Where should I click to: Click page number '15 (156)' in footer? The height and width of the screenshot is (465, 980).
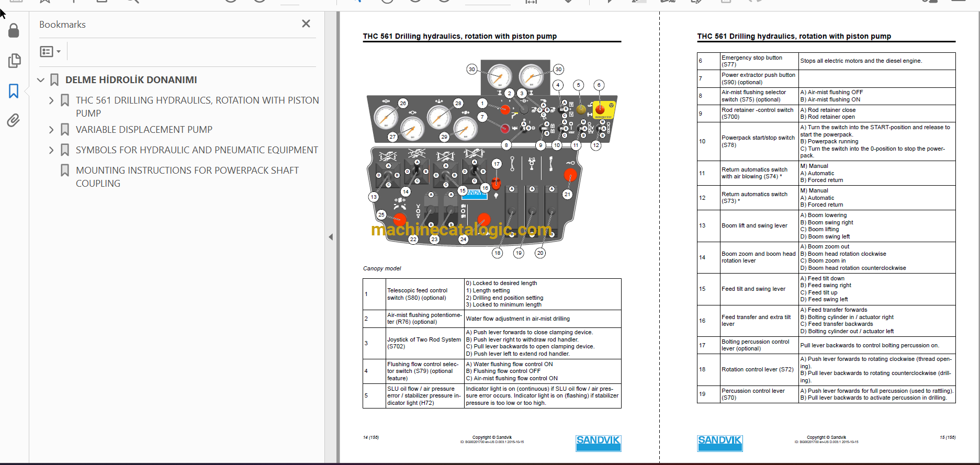(947, 437)
